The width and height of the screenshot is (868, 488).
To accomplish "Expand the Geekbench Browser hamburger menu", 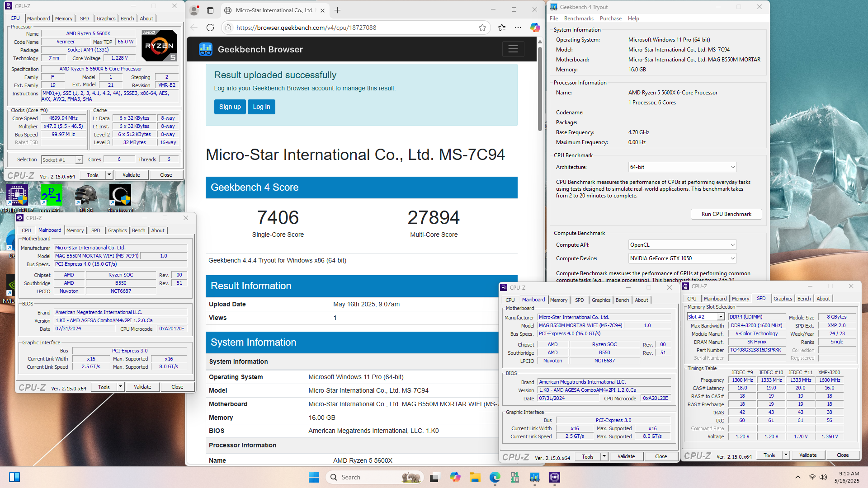I will 513,49.
